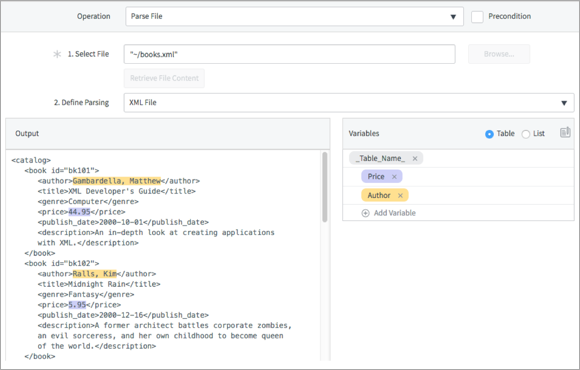The width and height of the screenshot is (580, 370).
Task: Click Retrieve File Content button
Action: 164,78
